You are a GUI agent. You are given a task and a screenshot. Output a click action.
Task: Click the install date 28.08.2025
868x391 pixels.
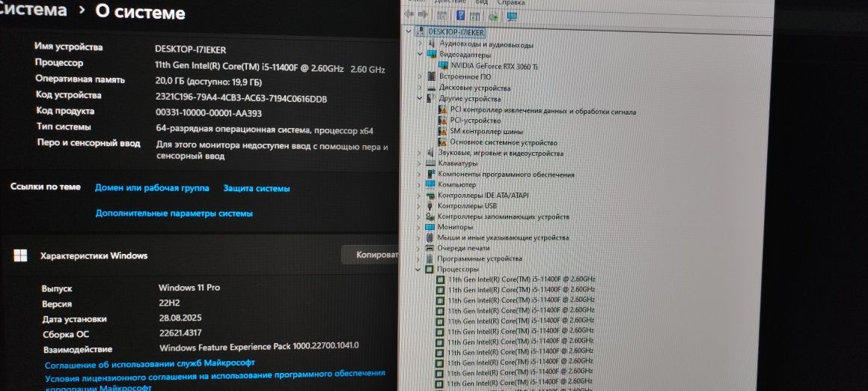[180, 318]
